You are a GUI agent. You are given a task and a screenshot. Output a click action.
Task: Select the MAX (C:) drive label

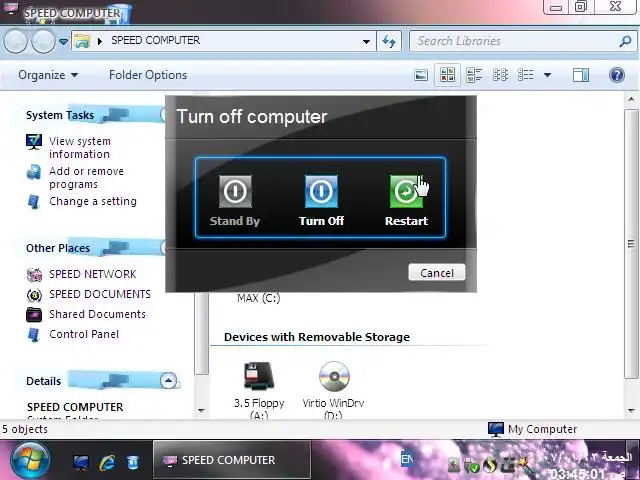(x=258, y=298)
